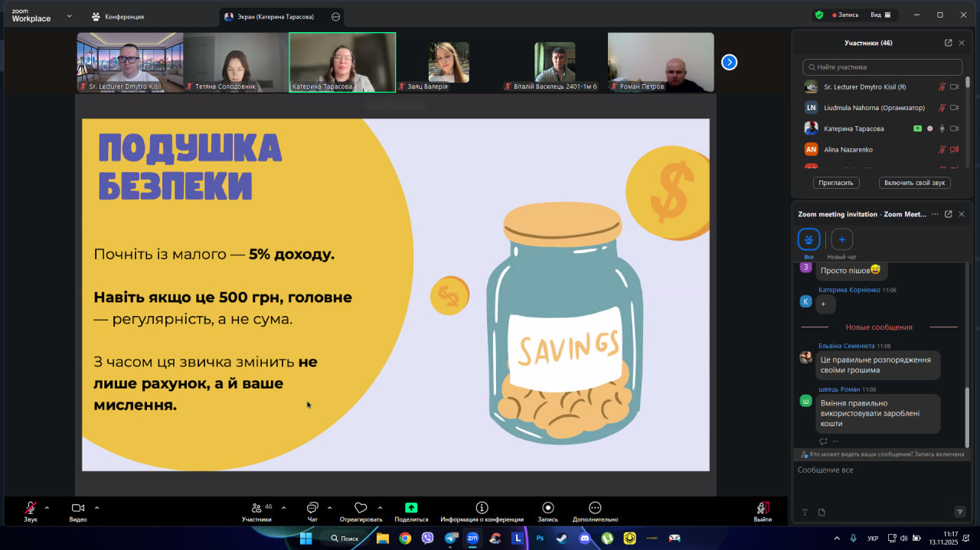The width and height of the screenshot is (980, 550).
Task: Click the Leave meeting (Выйти) icon
Action: tap(763, 508)
